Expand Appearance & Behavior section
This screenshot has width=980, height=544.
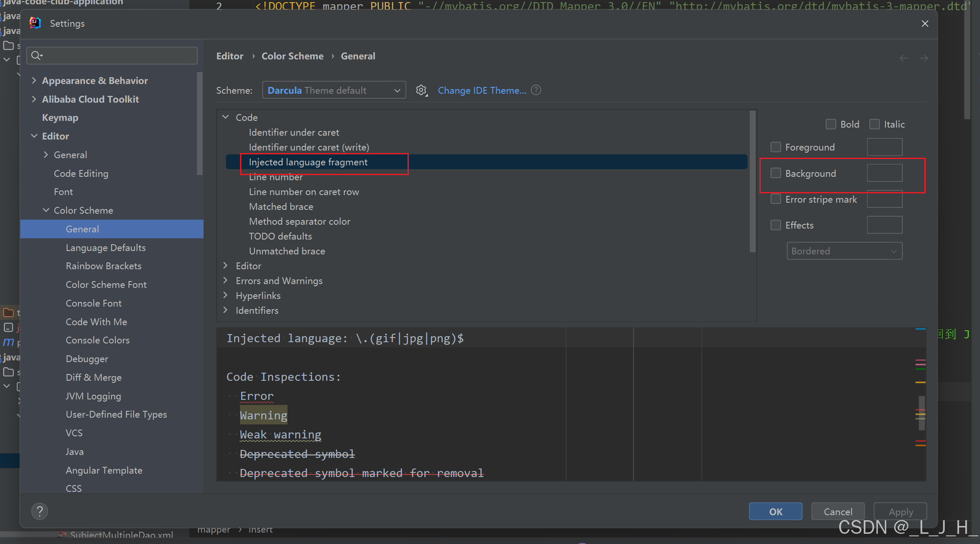[x=34, y=81]
